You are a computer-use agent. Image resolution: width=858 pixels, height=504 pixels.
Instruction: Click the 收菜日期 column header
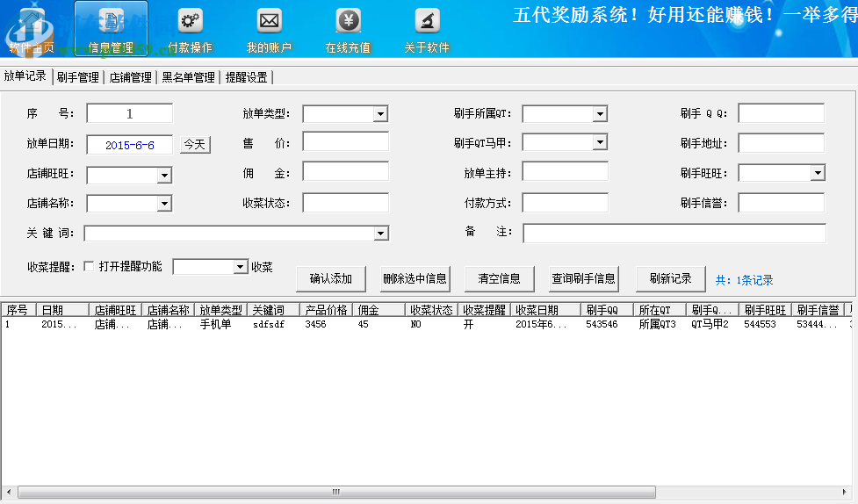tap(545, 310)
